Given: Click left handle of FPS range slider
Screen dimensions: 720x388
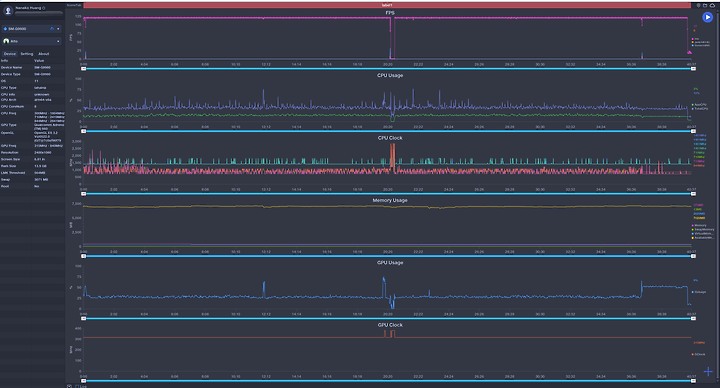Looking at the screenshot, I should 84,69.
